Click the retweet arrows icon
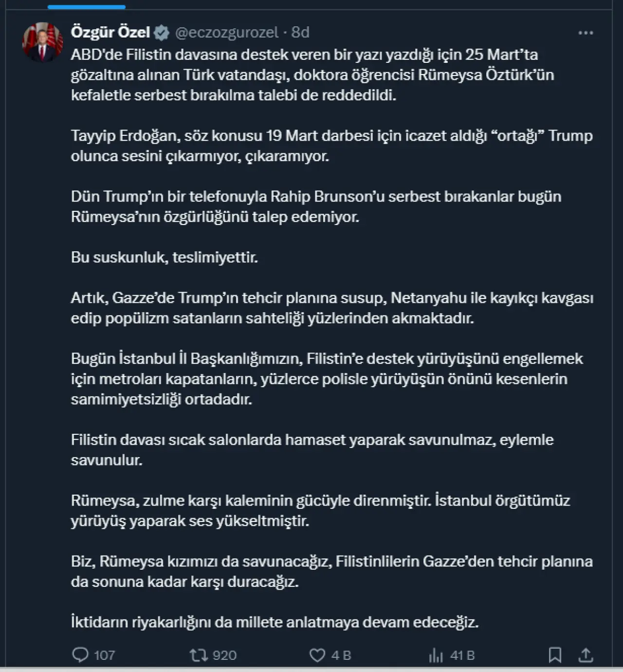The width and height of the screenshot is (623, 672). pyautogui.click(x=199, y=655)
